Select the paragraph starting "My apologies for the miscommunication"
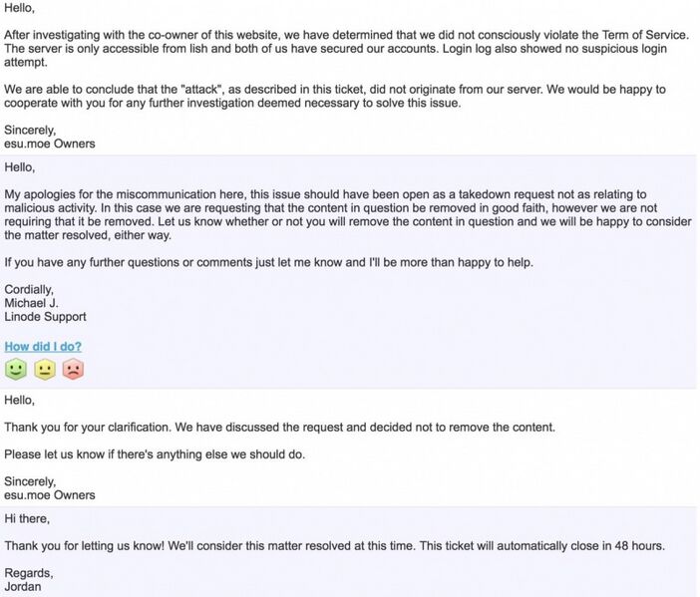This screenshot has width=700, height=597. click(x=348, y=214)
